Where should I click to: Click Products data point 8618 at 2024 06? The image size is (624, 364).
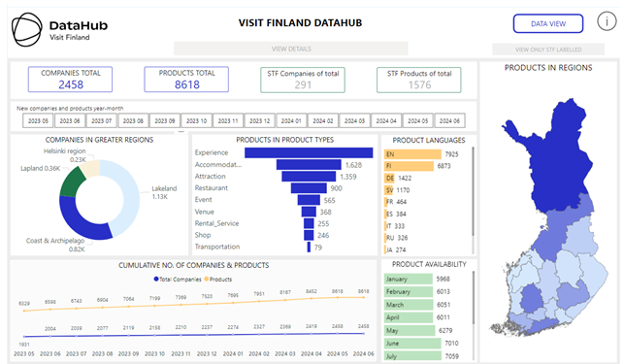pyautogui.click(x=363, y=297)
